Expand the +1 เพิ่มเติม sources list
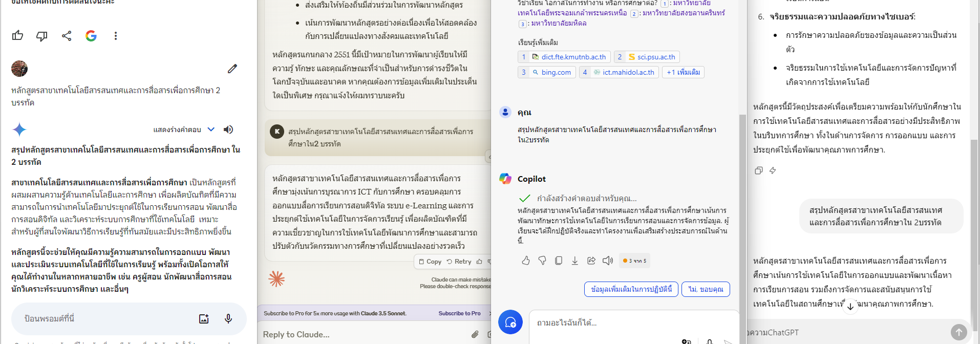The image size is (980, 344). point(683,72)
